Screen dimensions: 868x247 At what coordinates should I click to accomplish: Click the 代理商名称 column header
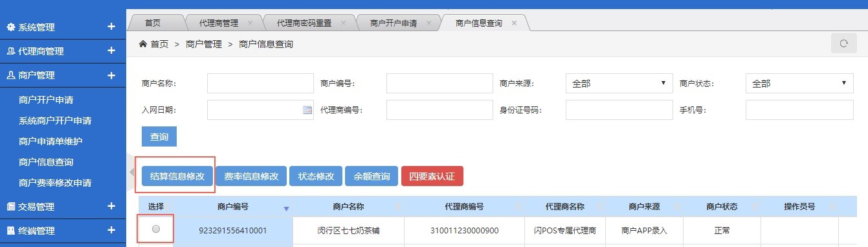tap(565, 207)
